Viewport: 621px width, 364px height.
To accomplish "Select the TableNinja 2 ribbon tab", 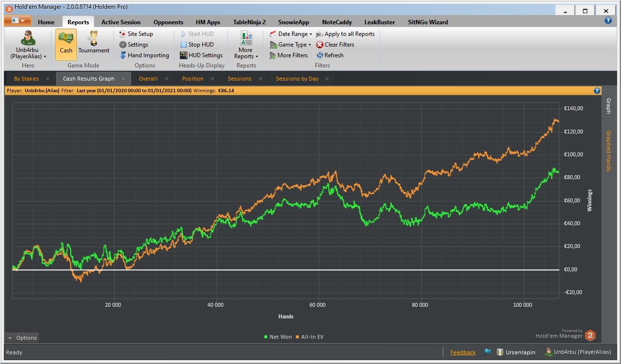I will point(249,22).
